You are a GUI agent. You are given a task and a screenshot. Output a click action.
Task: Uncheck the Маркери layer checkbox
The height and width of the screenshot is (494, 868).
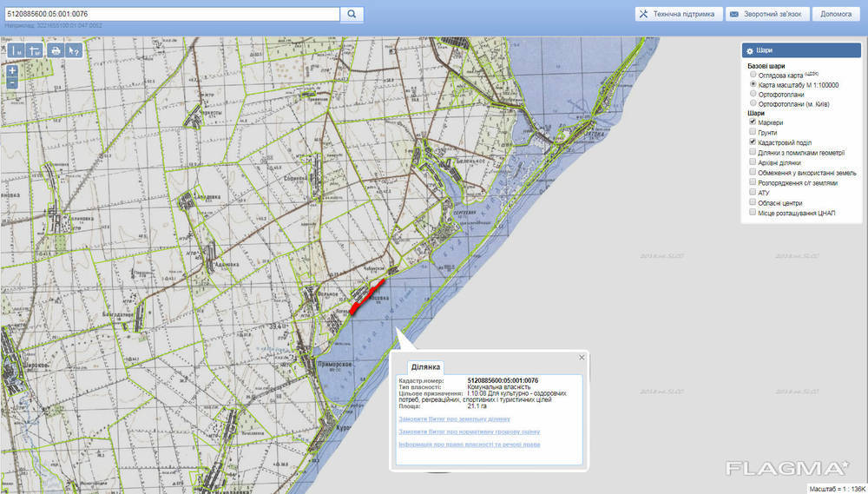[x=753, y=122]
